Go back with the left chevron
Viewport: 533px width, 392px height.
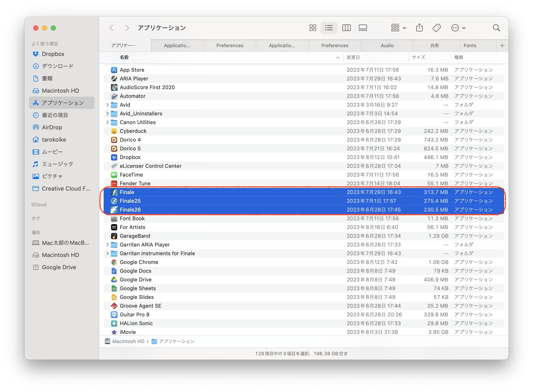tap(111, 28)
